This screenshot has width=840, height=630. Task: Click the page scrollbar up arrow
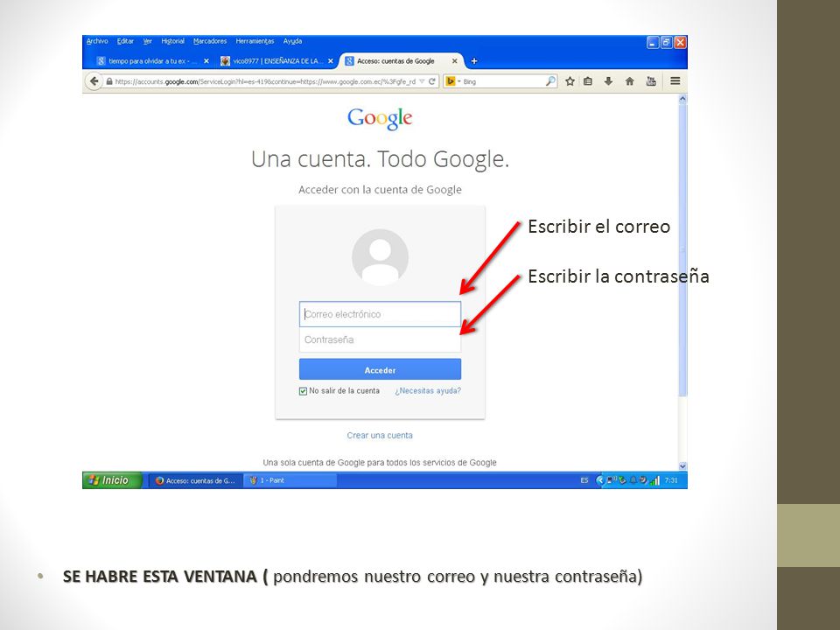click(x=682, y=99)
